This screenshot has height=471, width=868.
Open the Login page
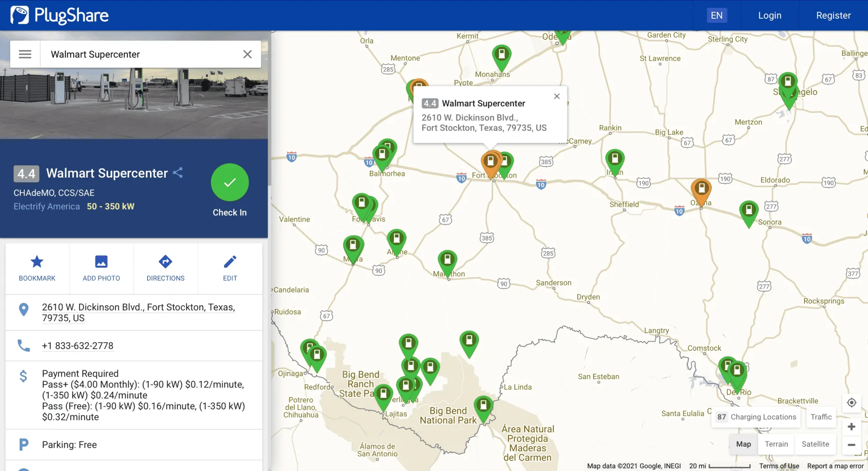[x=770, y=16]
